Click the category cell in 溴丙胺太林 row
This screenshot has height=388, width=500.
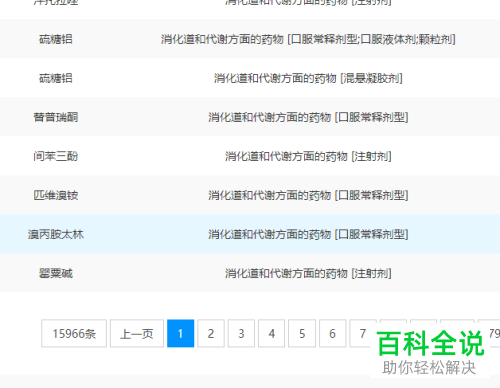(x=308, y=234)
